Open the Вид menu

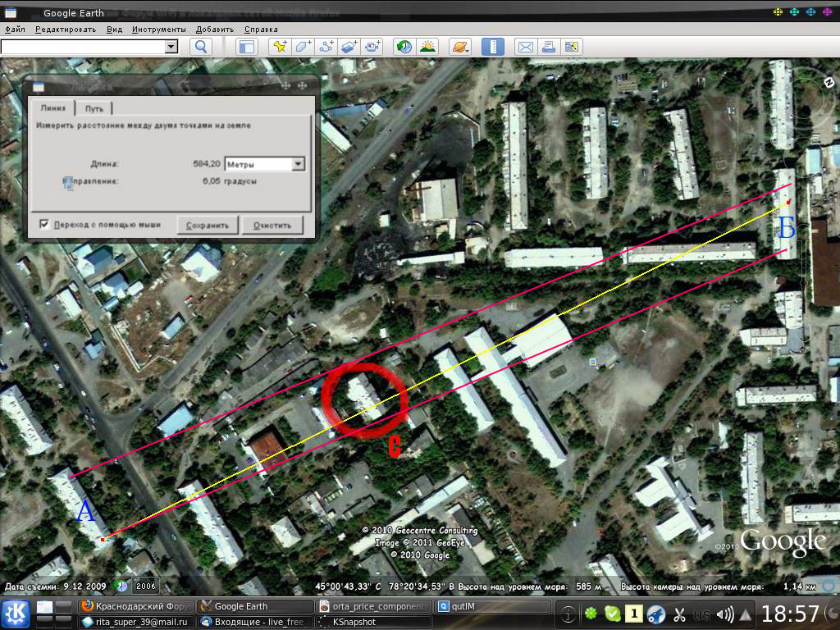coord(114,29)
